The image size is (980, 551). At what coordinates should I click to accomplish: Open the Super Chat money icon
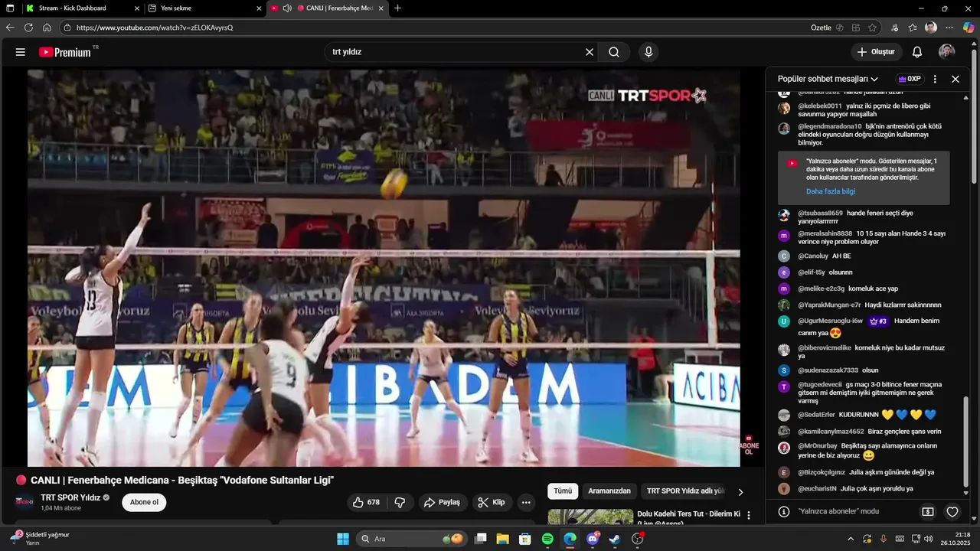click(x=927, y=511)
